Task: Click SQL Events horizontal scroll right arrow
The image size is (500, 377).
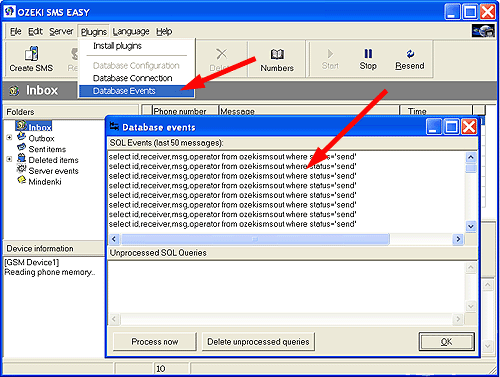Action: click(458, 239)
